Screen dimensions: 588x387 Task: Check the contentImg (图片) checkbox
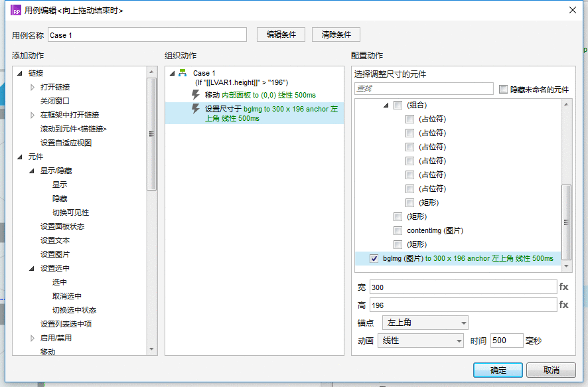pyautogui.click(x=398, y=230)
